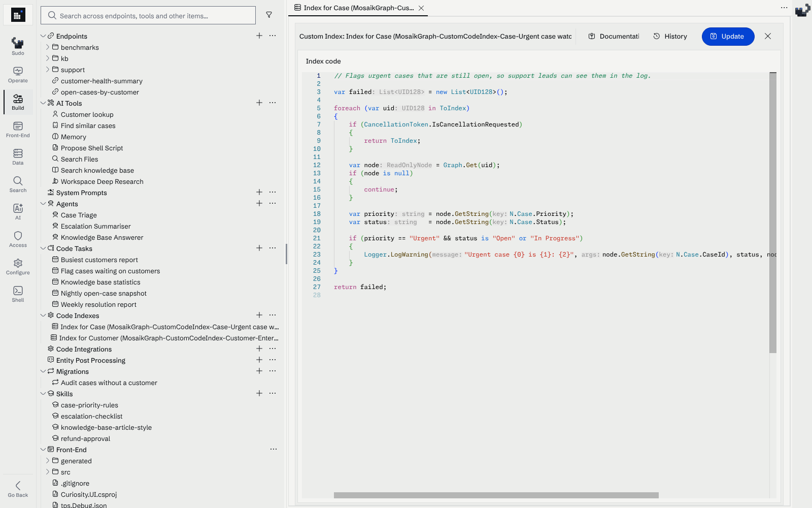This screenshot has width=812, height=508.
Task: Focus the search across endpoints field
Action: point(148,15)
